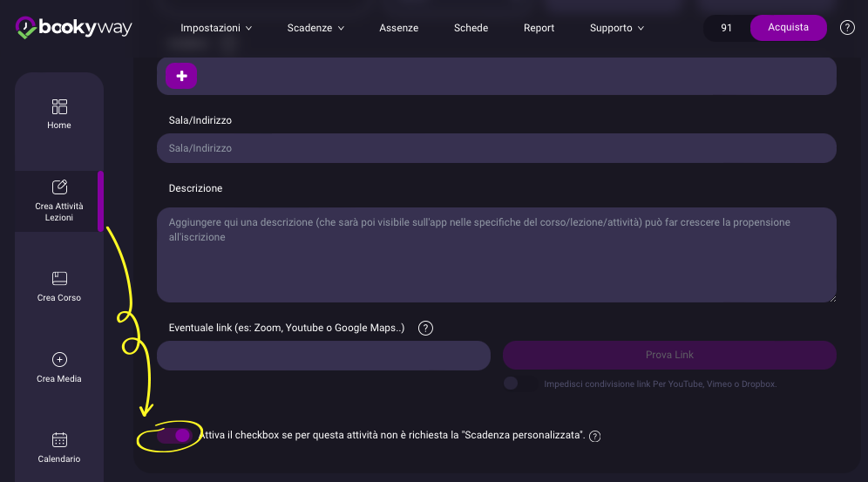Click the Sala/Indirizzo input field
868x482 pixels.
click(x=496, y=148)
